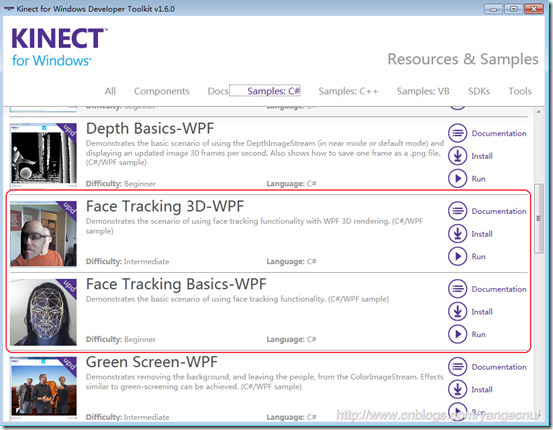Click the Kinect icon in the title bar
Viewport: 553px width, 430px height.
click(x=9, y=8)
